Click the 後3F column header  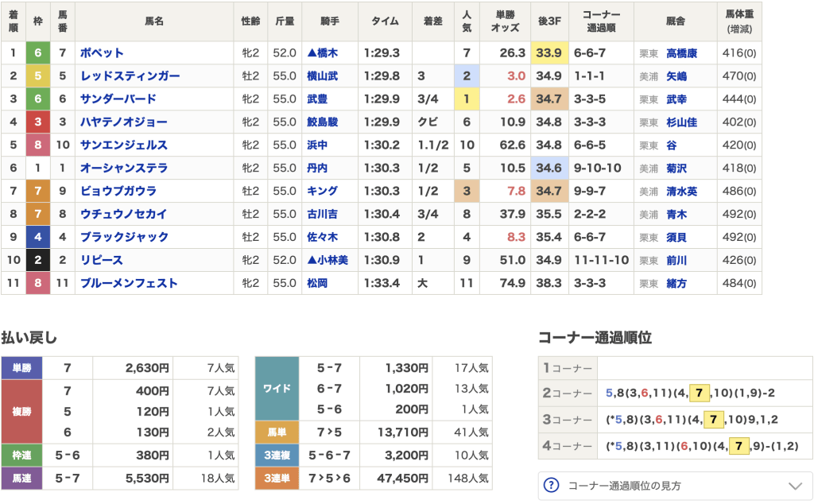click(x=549, y=21)
